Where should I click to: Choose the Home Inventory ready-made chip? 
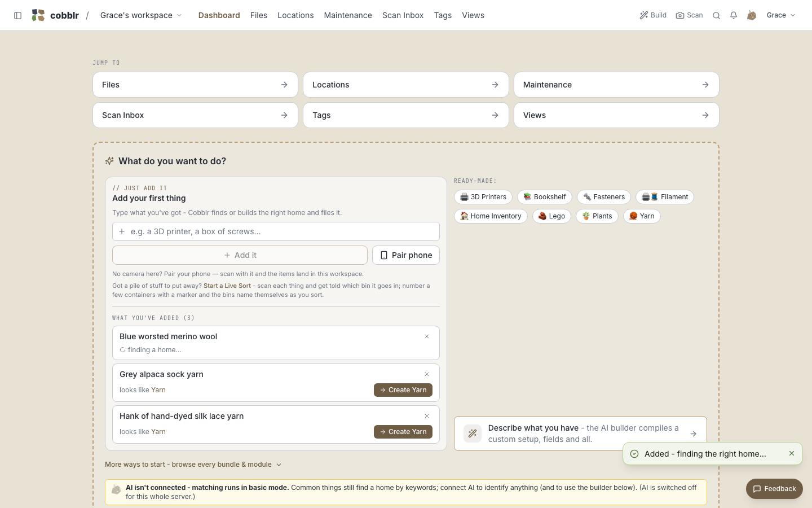tap(491, 216)
